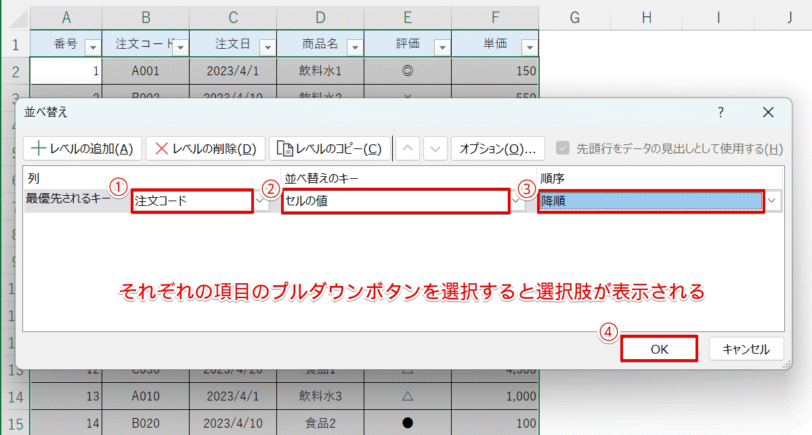Click cell containing 飲料水3
The width and height of the screenshot is (812, 435).
tap(320, 397)
